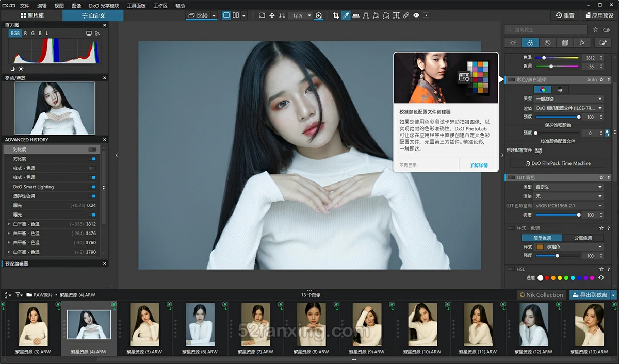Open local adjustments brush tab icon
The image size is (619, 364).
pyautogui.click(x=602, y=43)
